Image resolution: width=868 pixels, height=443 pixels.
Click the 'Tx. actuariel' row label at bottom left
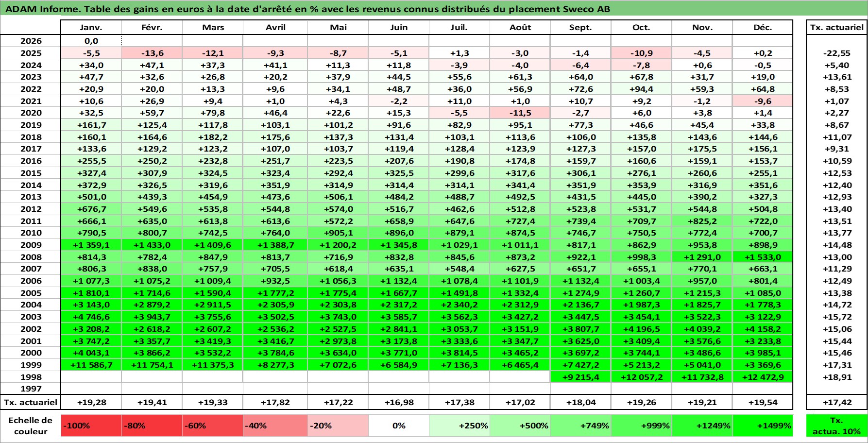pos(31,402)
